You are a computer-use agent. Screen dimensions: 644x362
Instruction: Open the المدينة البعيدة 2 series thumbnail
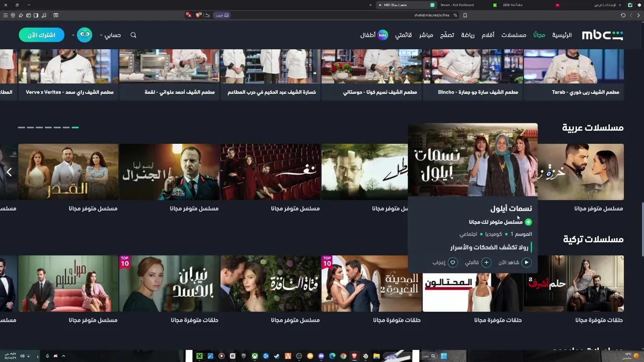click(x=371, y=284)
